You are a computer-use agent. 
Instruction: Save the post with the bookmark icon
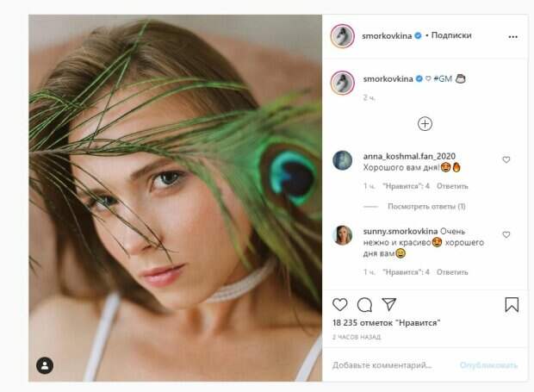pyautogui.click(x=512, y=304)
